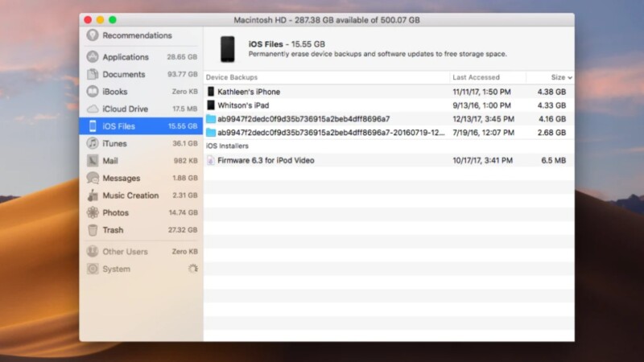Click the Macintosh HD window title
The image size is (644, 362).
[327, 19]
